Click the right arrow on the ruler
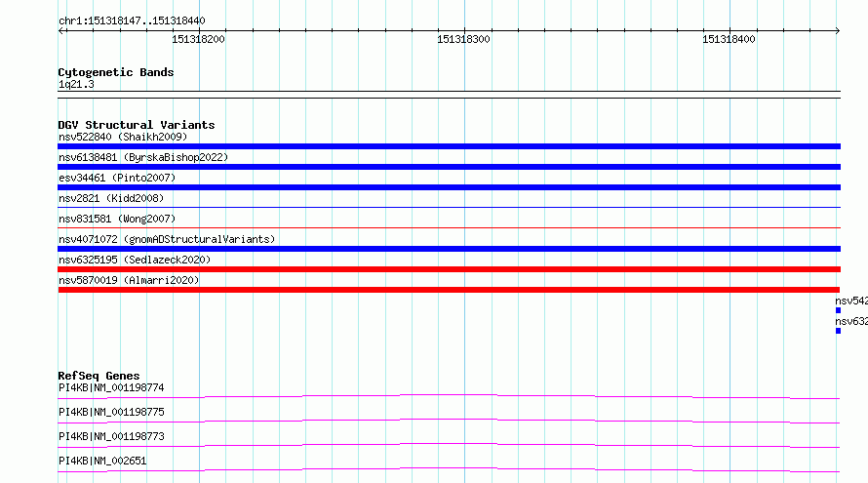The image size is (868, 483). (x=837, y=31)
